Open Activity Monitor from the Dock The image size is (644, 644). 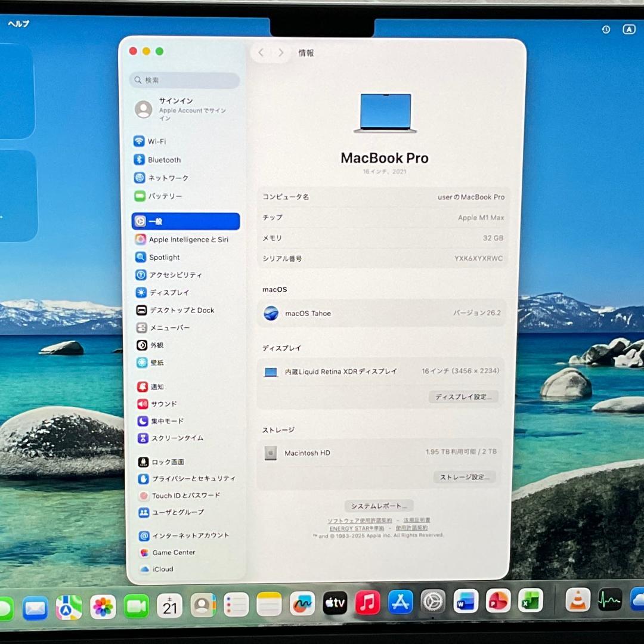610,600
